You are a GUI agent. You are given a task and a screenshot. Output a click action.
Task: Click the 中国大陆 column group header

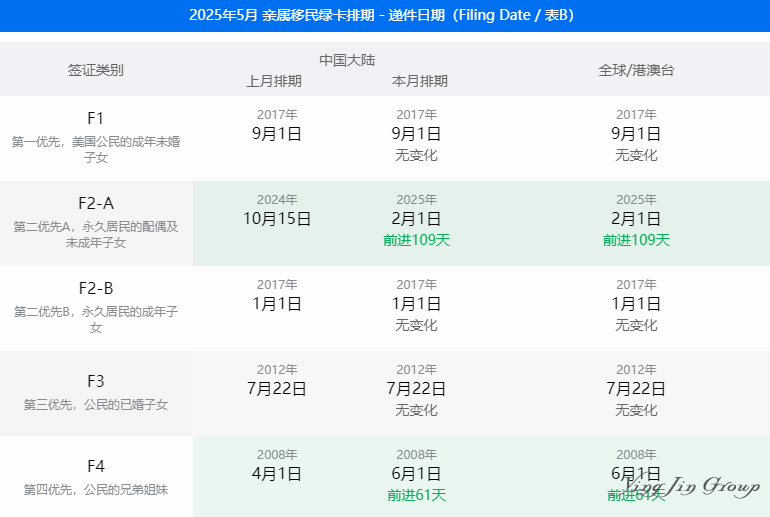pos(347,60)
